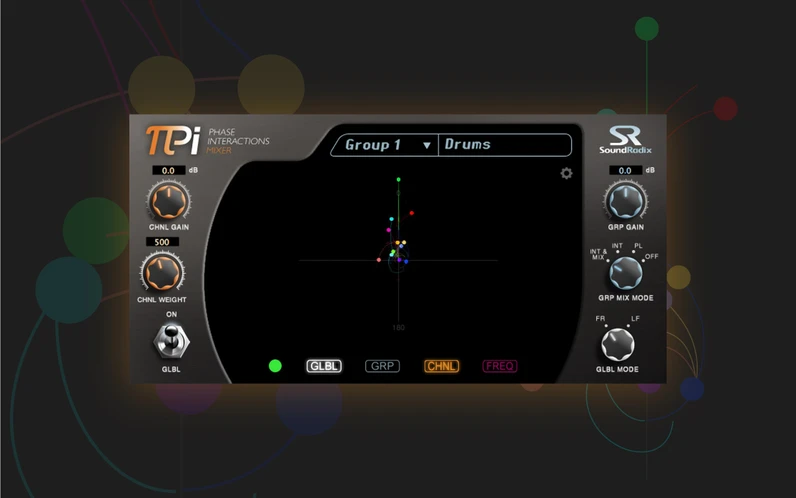Select the topmost green dot in phase display
The image size is (796, 498).
coord(399,180)
